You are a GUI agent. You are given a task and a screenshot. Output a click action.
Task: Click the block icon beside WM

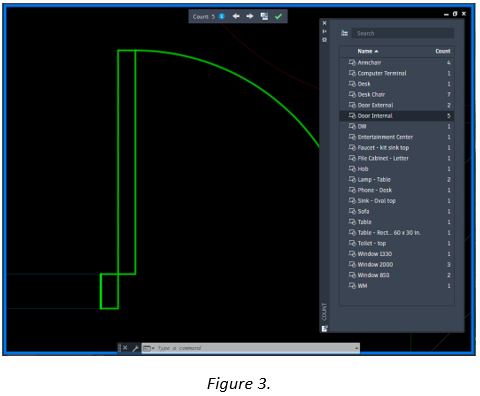352,286
